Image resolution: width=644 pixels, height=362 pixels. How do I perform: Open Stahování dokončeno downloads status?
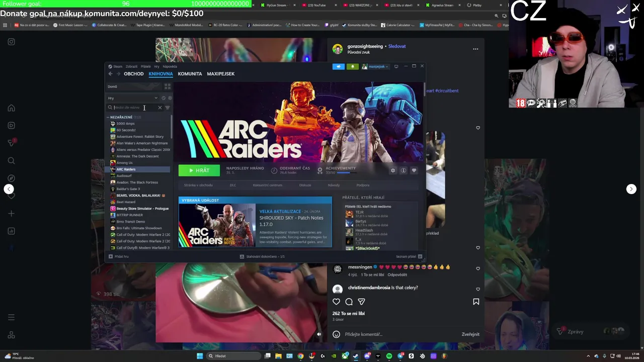pyautogui.click(x=262, y=256)
